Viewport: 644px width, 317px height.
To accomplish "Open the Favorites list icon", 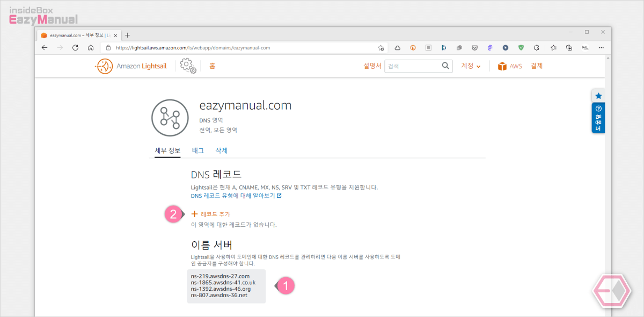I will (554, 47).
